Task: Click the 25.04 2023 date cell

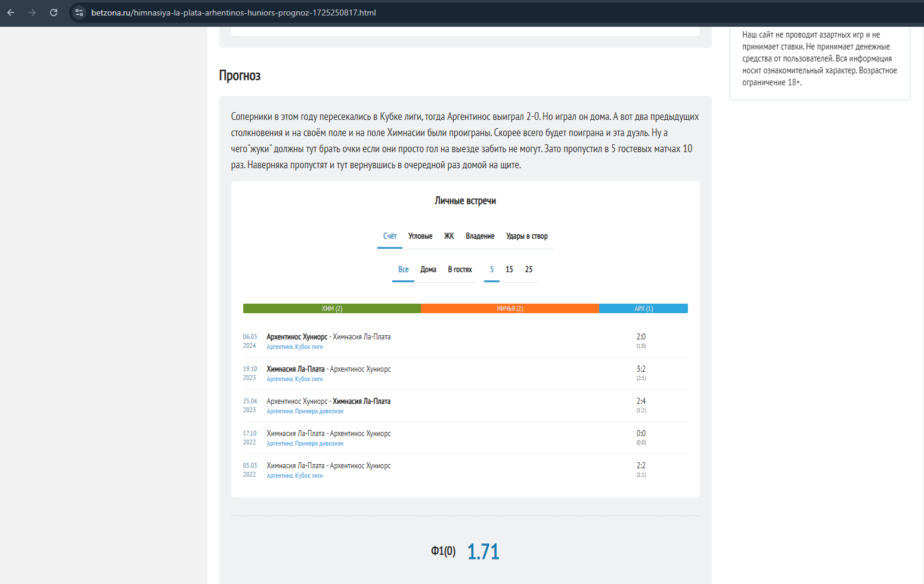Action: 250,406
